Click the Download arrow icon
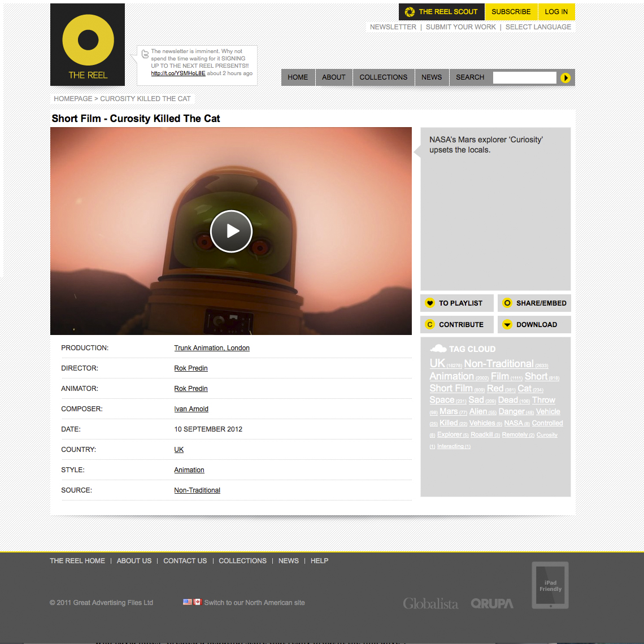The width and height of the screenshot is (644, 644). click(507, 325)
